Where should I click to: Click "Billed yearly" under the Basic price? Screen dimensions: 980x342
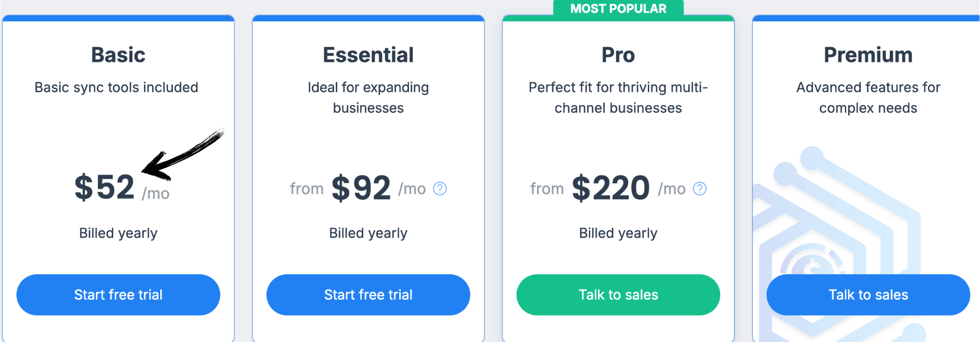(x=118, y=233)
